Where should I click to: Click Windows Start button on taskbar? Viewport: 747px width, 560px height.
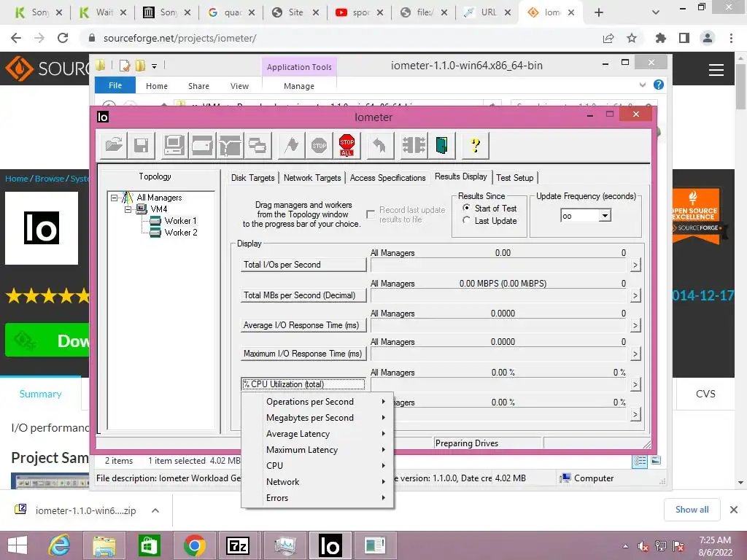[x=18, y=545]
